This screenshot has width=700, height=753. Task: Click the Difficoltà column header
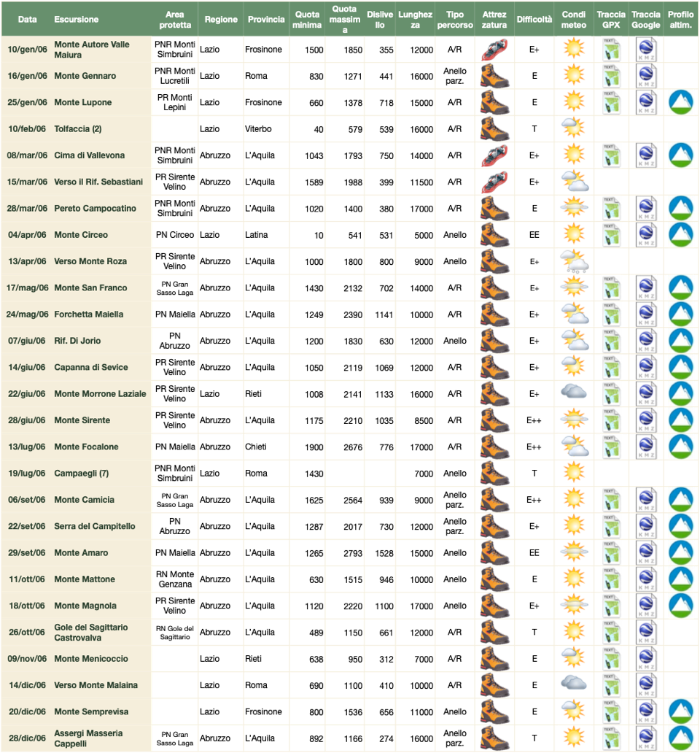(x=534, y=20)
